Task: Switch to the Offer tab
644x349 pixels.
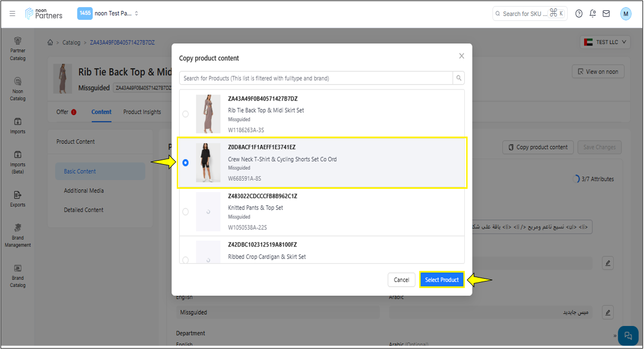Action: tap(63, 112)
